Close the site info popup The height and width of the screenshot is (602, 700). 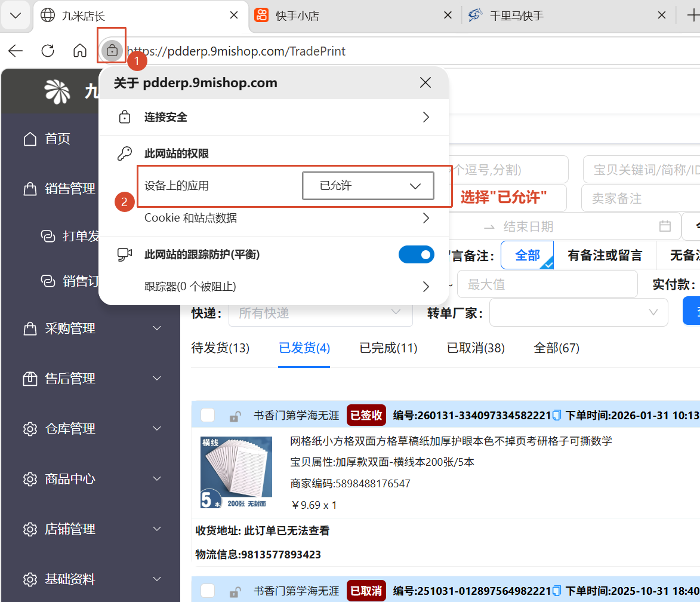tap(425, 83)
